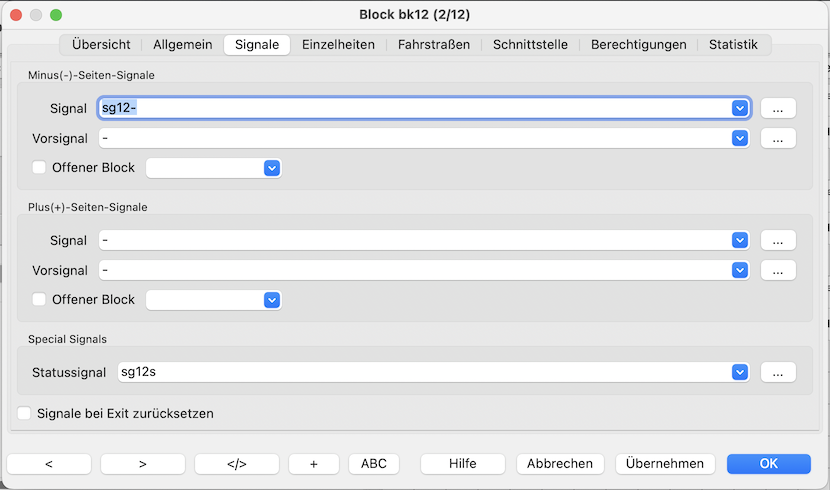Click the Minus-side Signal text field 'sg12-'
830x490 pixels.
pos(410,108)
